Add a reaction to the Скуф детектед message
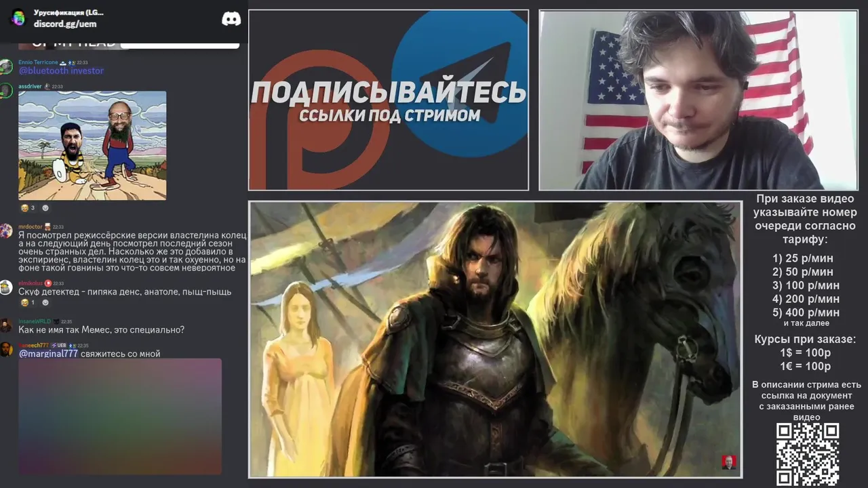This screenshot has width=868, height=488. click(45, 302)
